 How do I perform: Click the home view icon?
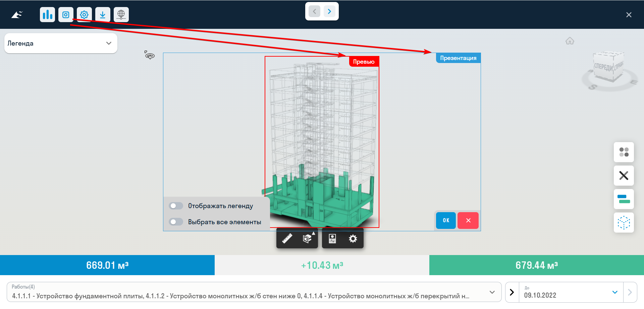tap(570, 41)
